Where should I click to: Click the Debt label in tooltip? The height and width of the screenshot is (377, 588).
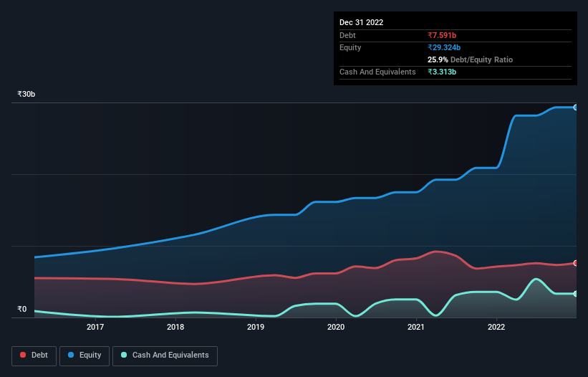pyautogui.click(x=347, y=35)
